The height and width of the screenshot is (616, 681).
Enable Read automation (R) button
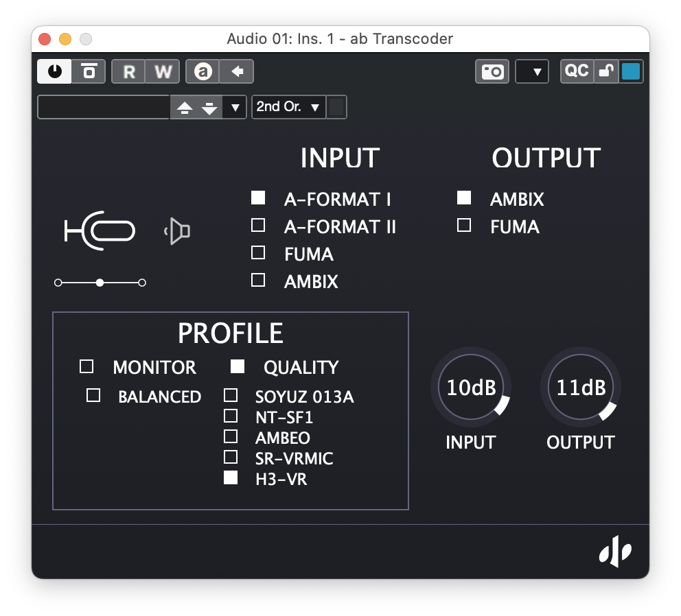pos(128,71)
